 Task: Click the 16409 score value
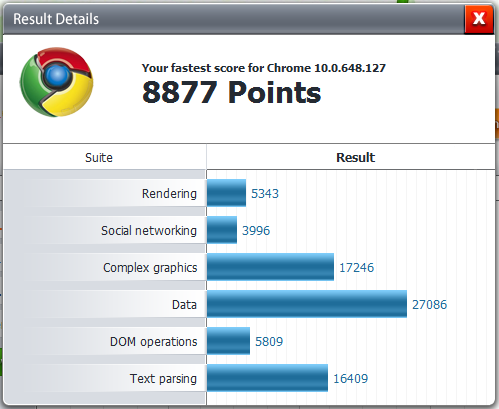351,379
